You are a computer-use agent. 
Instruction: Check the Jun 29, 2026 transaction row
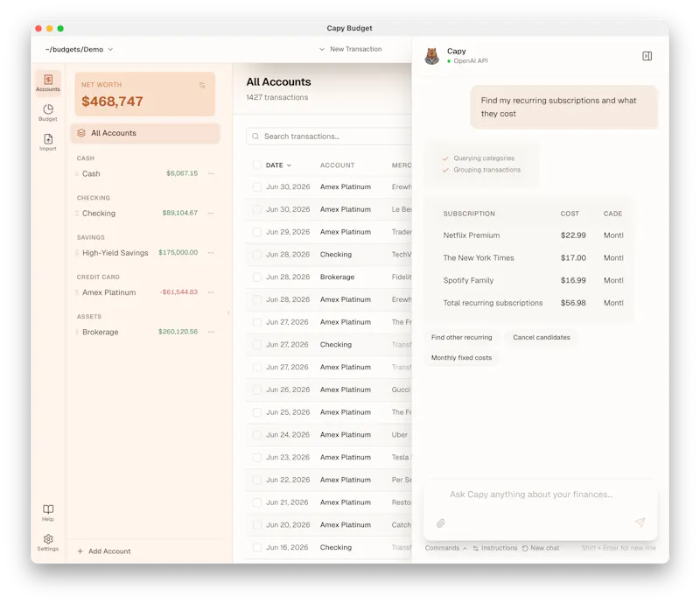pos(257,232)
